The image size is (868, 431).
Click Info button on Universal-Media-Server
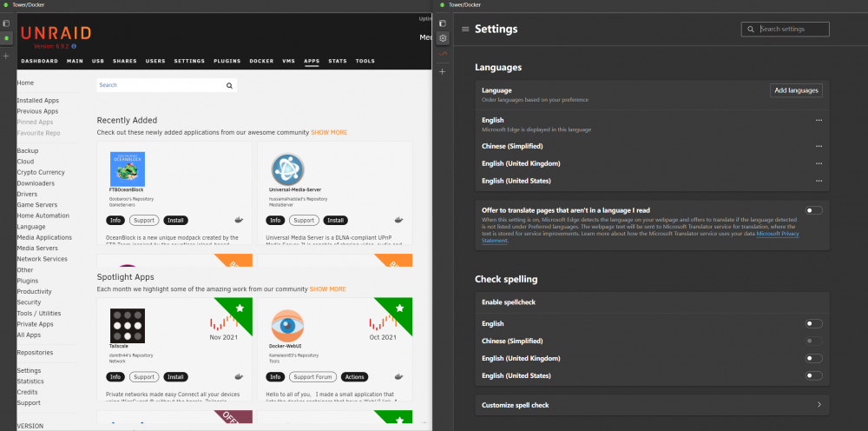click(276, 221)
